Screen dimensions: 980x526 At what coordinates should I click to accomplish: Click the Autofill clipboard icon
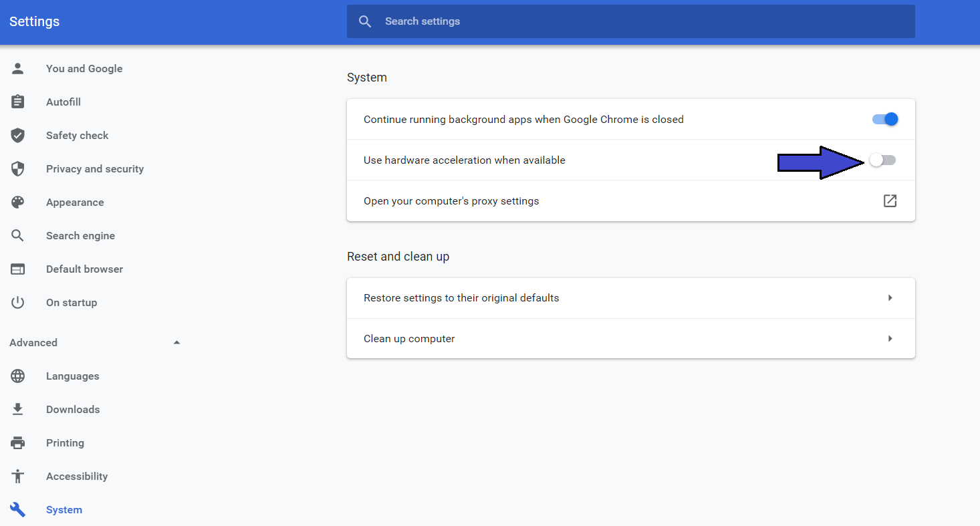[x=17, y=102]
